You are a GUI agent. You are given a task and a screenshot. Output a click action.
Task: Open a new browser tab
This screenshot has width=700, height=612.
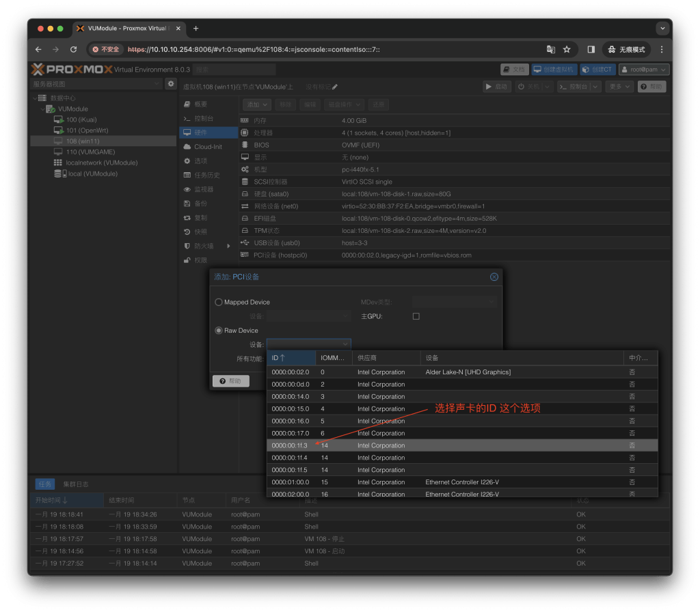[196, 29]
